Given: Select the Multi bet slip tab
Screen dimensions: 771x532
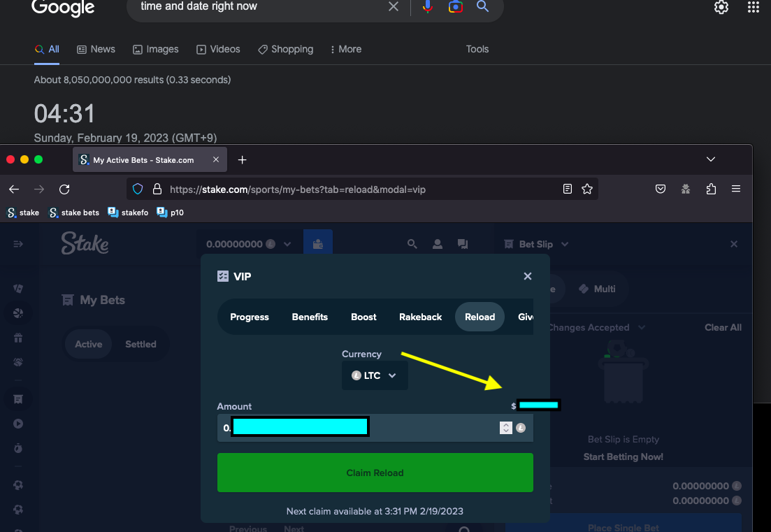Looking at the screenshot, I should [597, 289].
